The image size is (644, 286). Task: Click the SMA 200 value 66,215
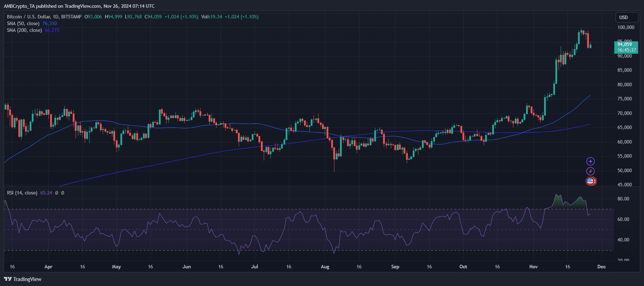(52, 30)
